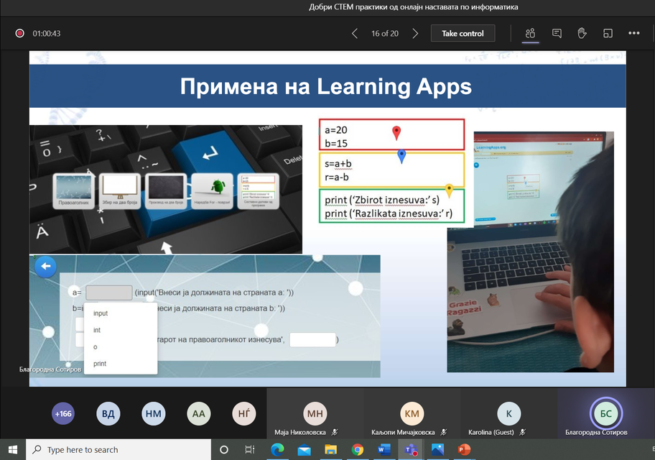The image size is (655, 460).
Task: Choose the o option in dropdown list
Action: (95, 347)
